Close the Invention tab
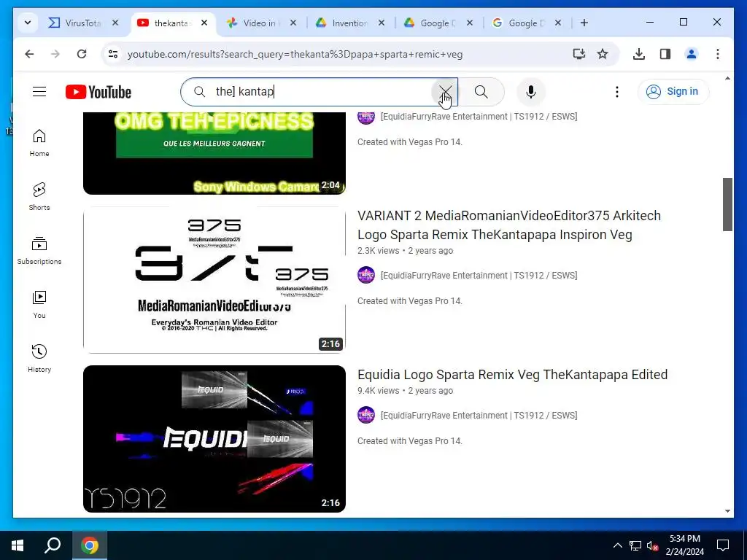This screenshot has width=747, height=560. [x=381, y=23]
